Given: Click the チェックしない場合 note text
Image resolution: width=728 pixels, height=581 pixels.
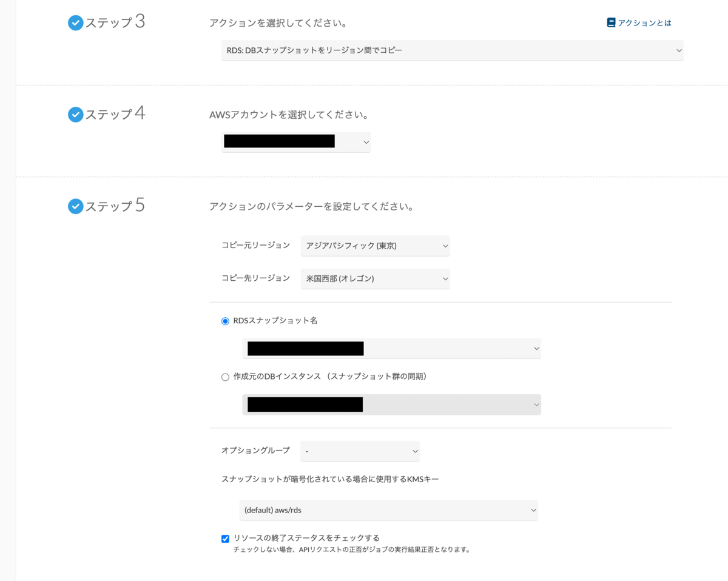Looking at the screenshot, I should 352,550.
